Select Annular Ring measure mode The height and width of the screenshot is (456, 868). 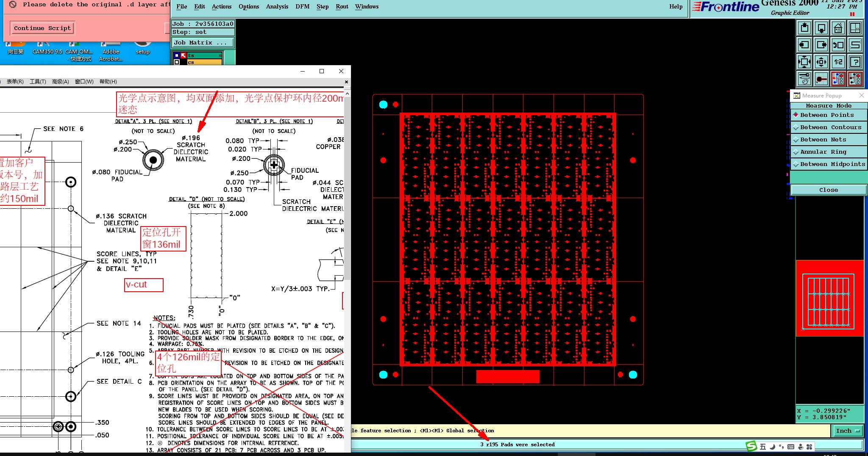click(x=829, y=152)
